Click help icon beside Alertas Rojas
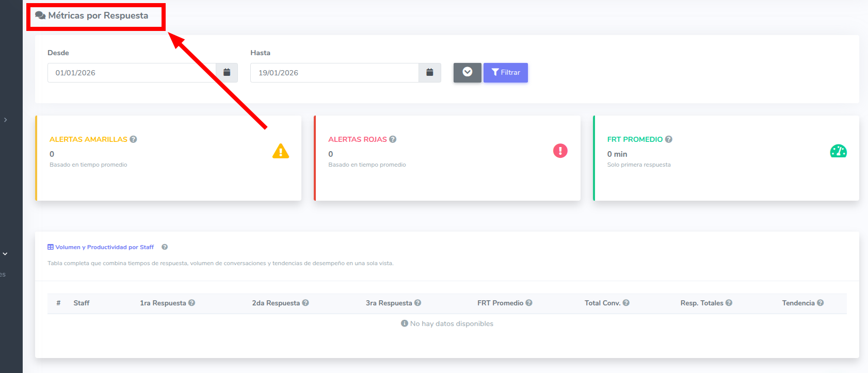 393,139
